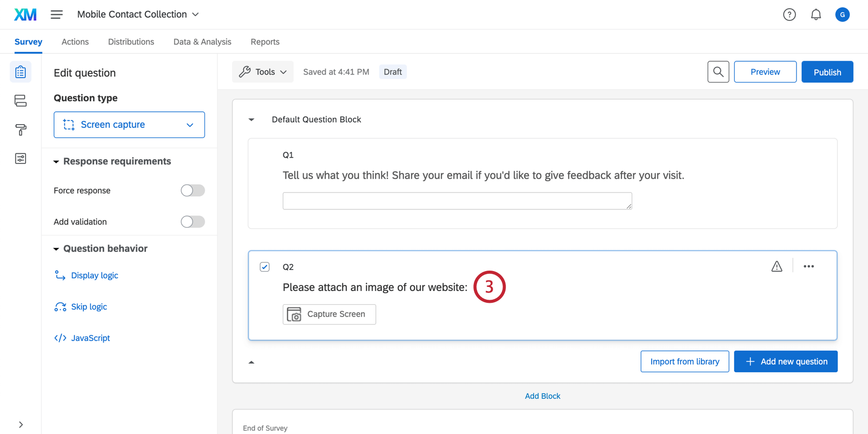
Task: Enable the Force response toggle
Action: pos(192,190)
